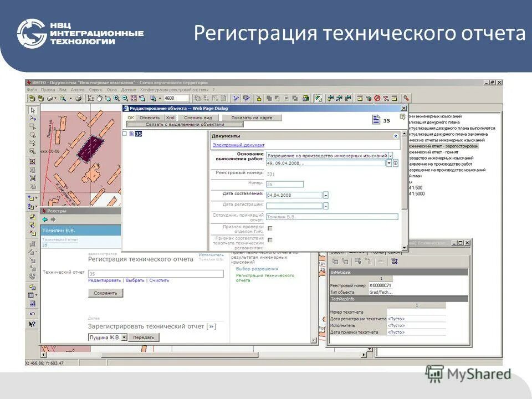Click the printer icon on the map toolbar

(x=78, y=97)
